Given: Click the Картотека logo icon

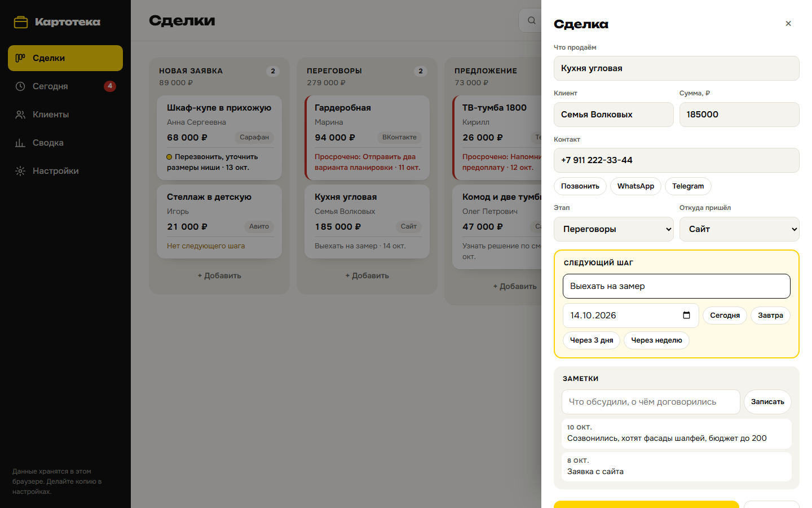Looking at the screenshot, I should [21, 22].
